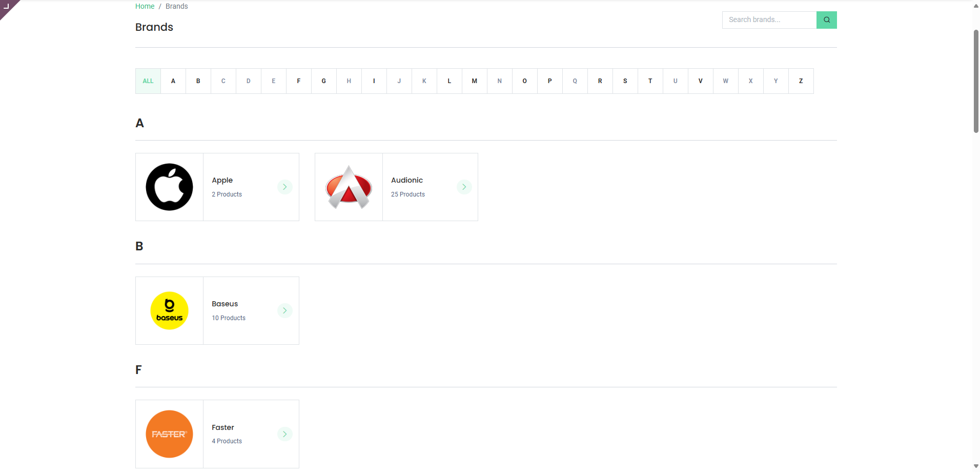Click the Brands page heading
This screenshot has width=980, height=472.
coord(154,27)
